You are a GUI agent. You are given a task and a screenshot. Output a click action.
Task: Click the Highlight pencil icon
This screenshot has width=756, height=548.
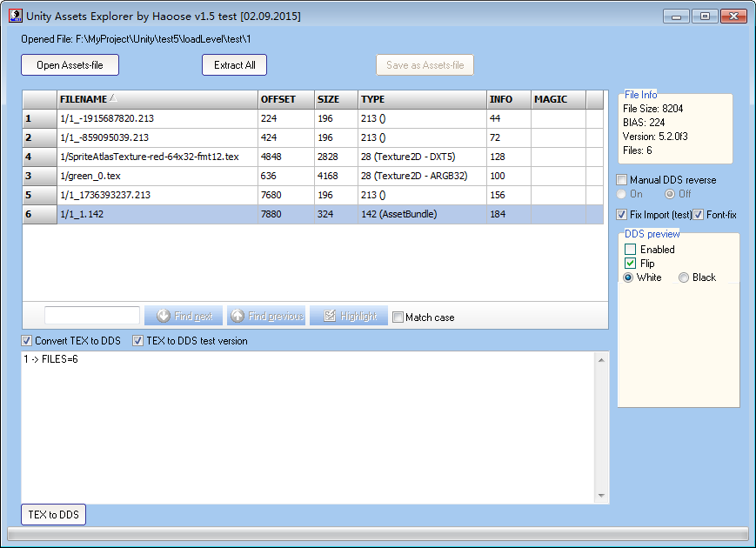(x=330, y=316)
